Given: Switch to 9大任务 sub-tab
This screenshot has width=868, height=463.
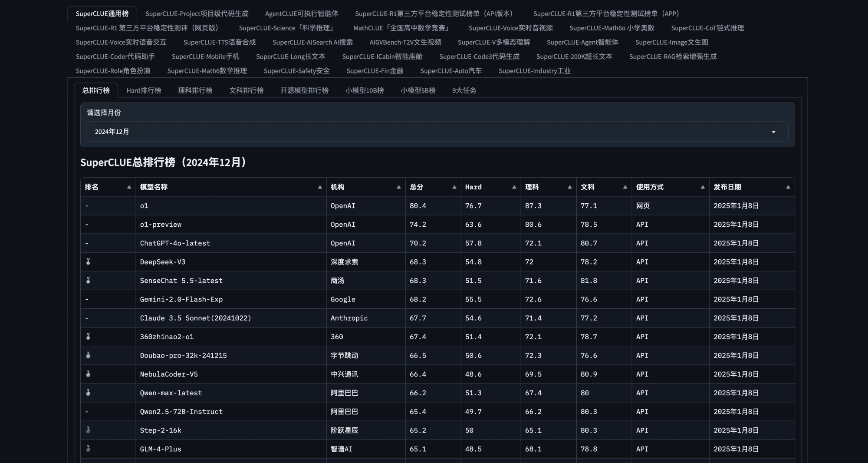Looking at the screenshot, I should point(464,90).
